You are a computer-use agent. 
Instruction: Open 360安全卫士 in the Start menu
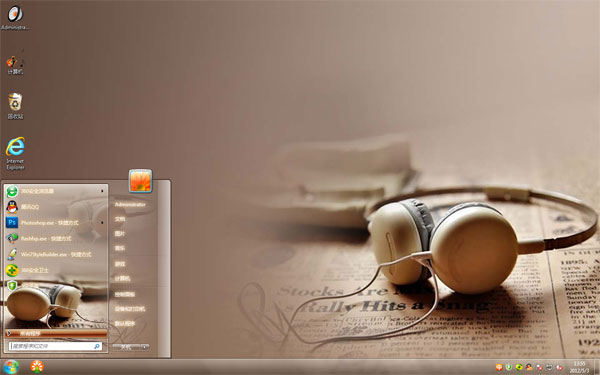pyautogui.click(x=56, y=270)
